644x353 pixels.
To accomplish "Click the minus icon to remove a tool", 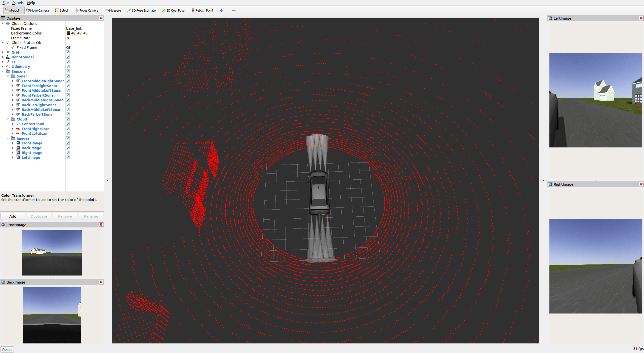I will click(234, 10).
